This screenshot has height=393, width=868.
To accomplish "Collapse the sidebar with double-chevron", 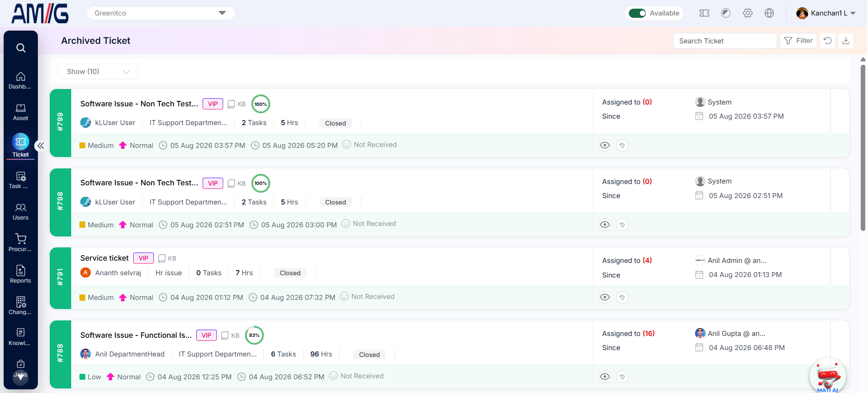I will 41,146.
